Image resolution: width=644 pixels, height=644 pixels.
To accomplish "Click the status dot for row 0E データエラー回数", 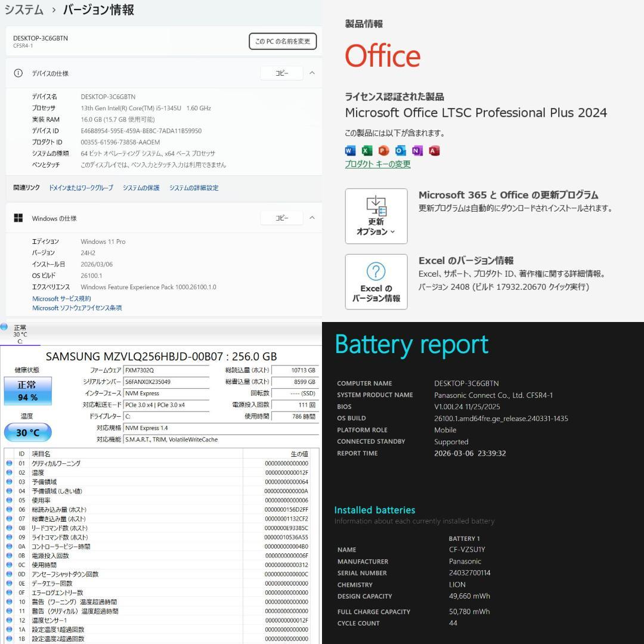I will tap(10, 583).
